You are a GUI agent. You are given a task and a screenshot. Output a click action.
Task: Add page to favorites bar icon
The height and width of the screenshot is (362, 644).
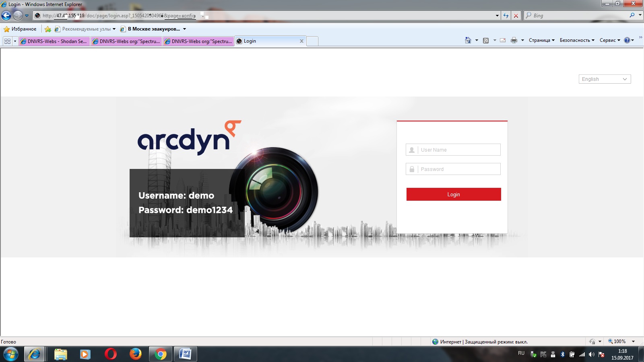tap(48, 29)
